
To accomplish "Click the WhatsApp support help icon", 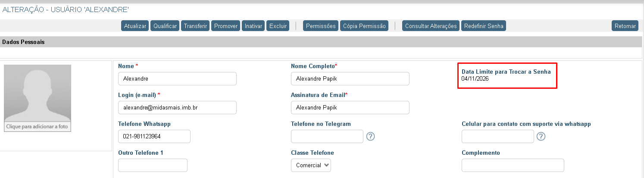I will click(541, 136).
